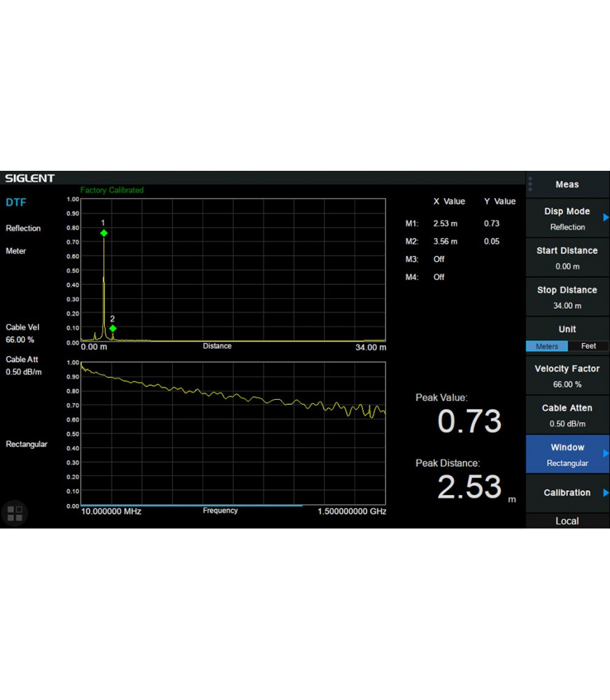Viewport: 610px width, 700px height.
Task: Expand the Calibration submenu arrow
Action: coord(606,492)
